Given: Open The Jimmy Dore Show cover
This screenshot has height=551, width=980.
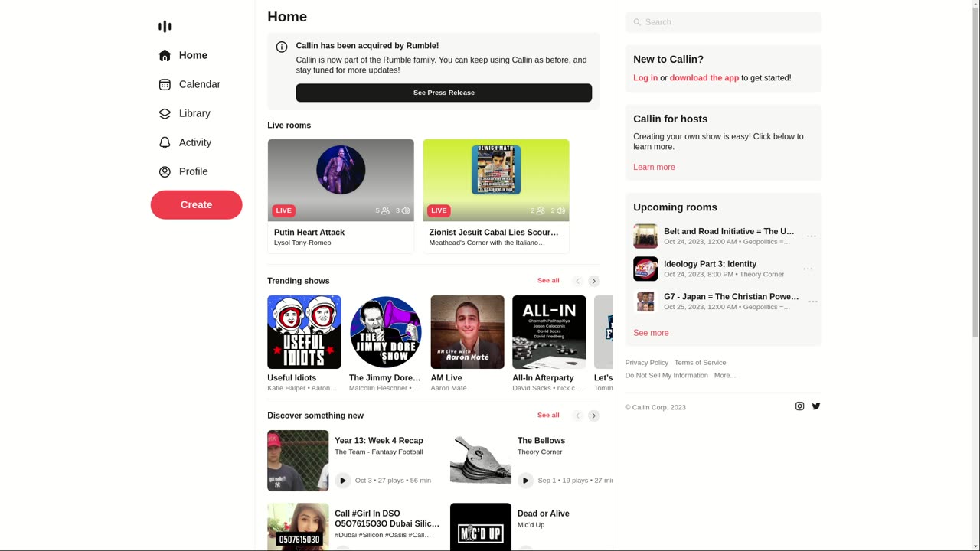Looking at the screenshot, I should click(386, 332).
